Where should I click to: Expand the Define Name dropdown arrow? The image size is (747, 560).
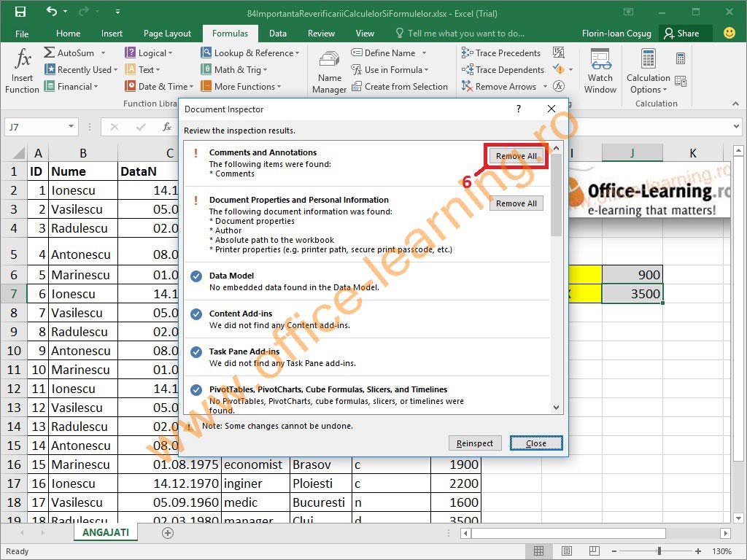coord(424,52)
